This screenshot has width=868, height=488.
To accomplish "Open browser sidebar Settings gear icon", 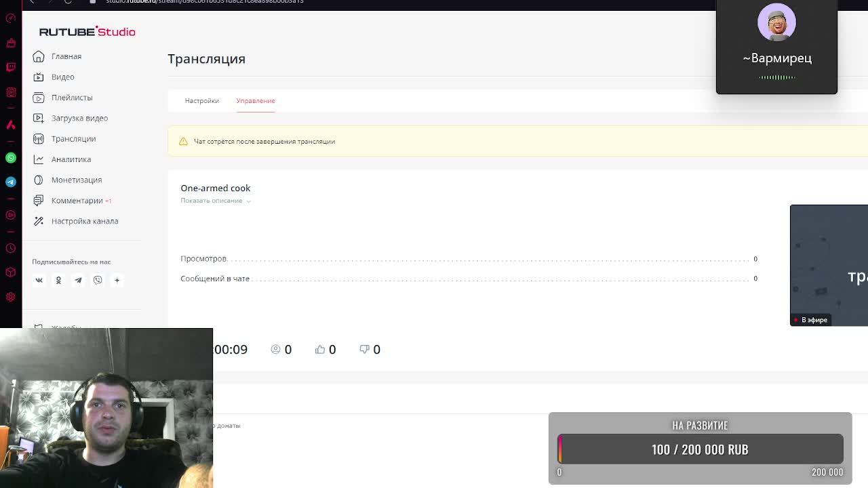I will coord(11,297).
